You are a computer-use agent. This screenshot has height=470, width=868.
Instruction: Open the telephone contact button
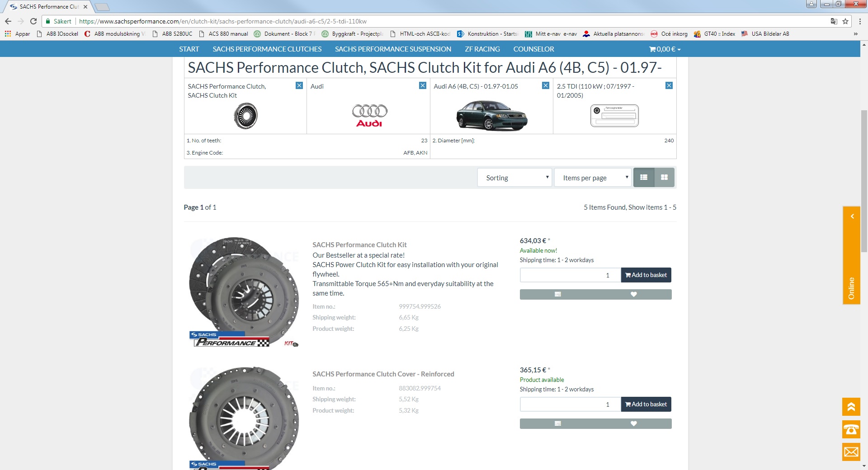[x=851, y=429]
